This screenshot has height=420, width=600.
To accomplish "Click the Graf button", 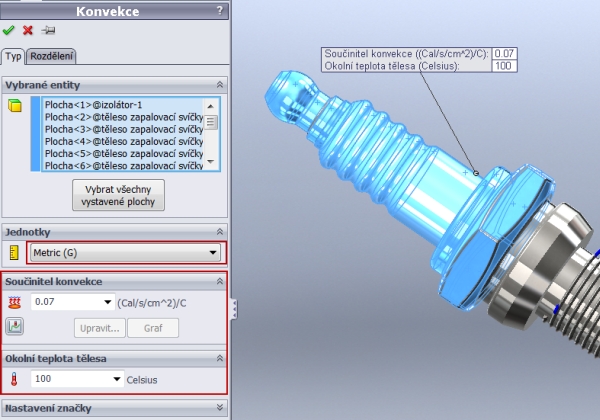I will coord(153,328).
